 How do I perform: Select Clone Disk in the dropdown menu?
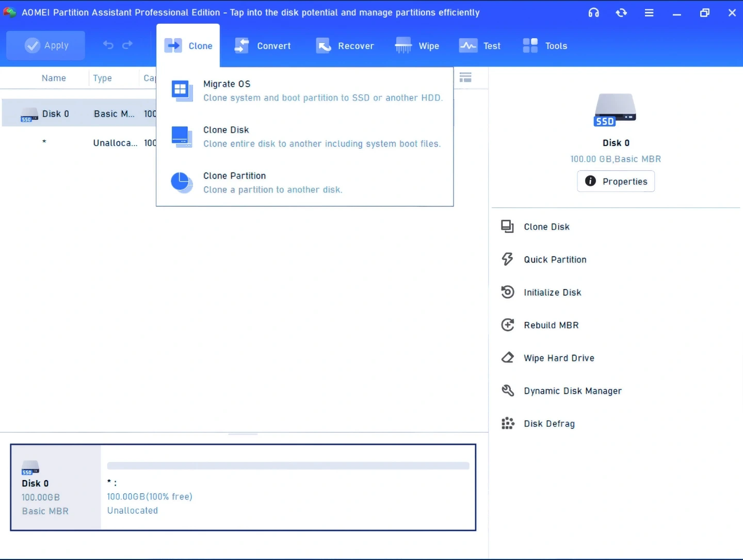(226, 130)
